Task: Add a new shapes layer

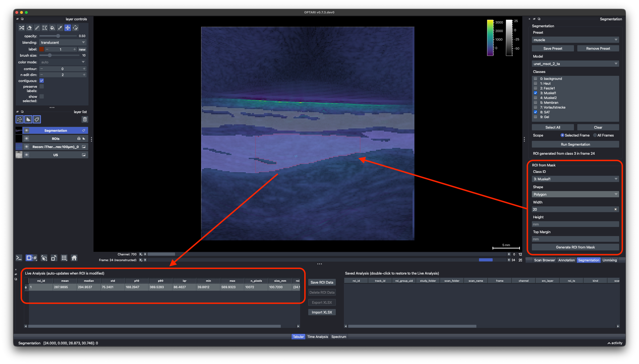Action: click(28, 120)
